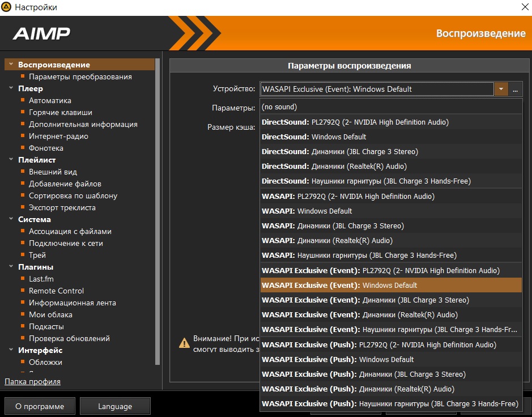
Task: Select highlighted WASAPI Exclusive (Event): Windows Default
Action: [391, 286]
